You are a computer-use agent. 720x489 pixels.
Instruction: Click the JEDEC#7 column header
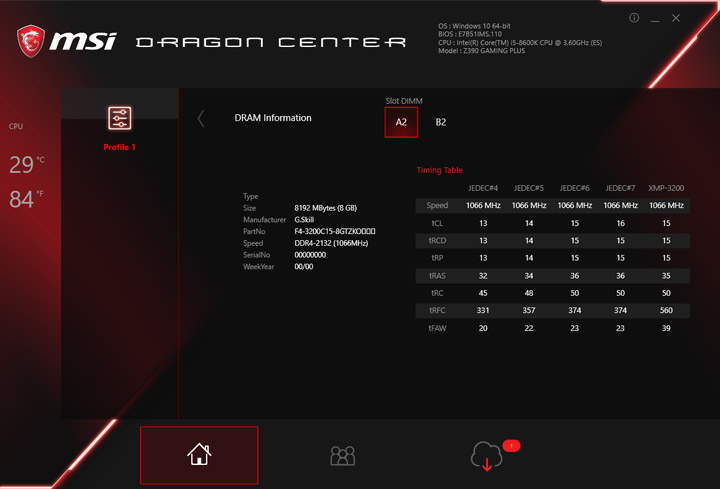pyautogui.click(x=620, y=188)
